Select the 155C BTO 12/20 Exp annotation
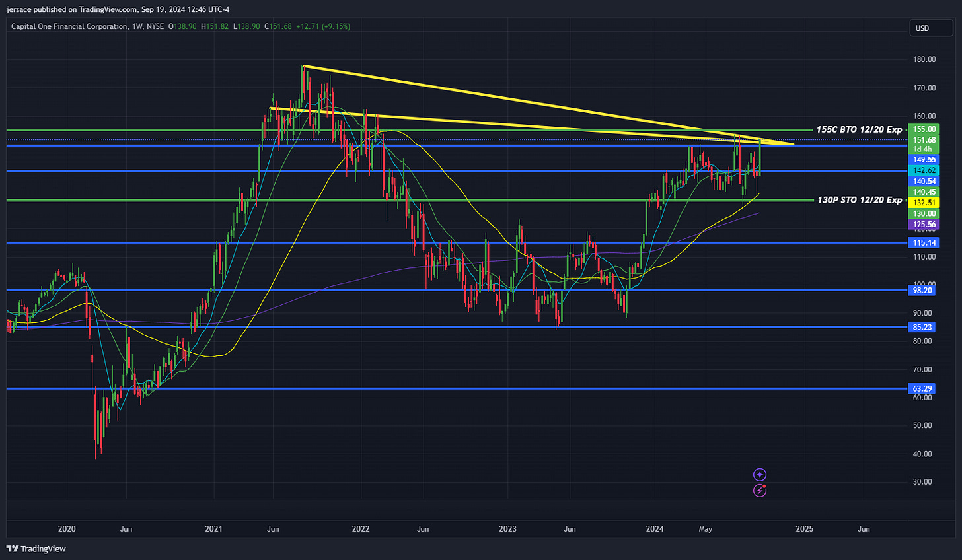The image size is (962, 560). (859, 129)
